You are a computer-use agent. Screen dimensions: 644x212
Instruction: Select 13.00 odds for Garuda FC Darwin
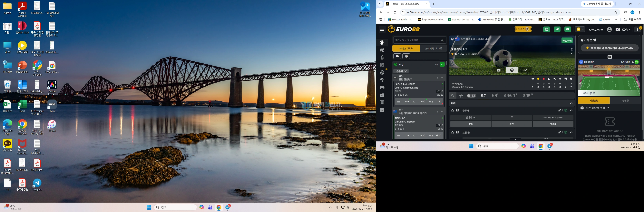coord(553,124)
